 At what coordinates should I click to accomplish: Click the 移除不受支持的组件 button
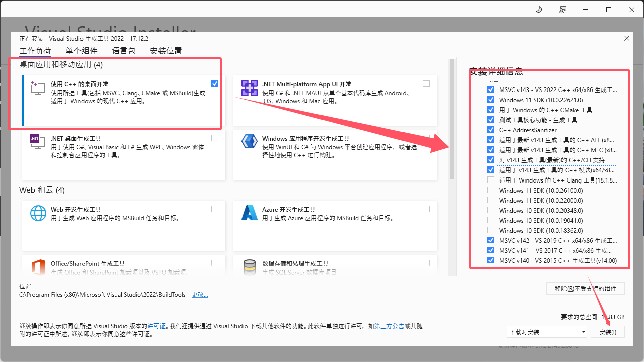coord(586,289)
